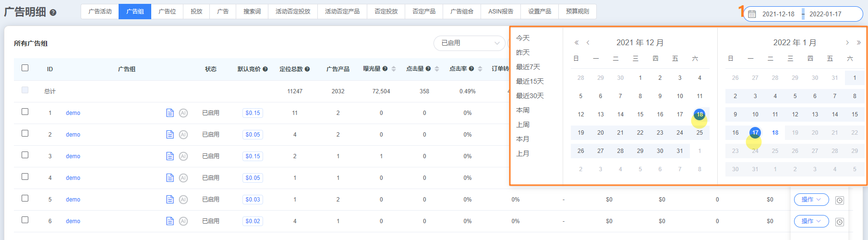Check the checkbox for row 2
Screen dimensions: 868x240
(x=25, y=133)
